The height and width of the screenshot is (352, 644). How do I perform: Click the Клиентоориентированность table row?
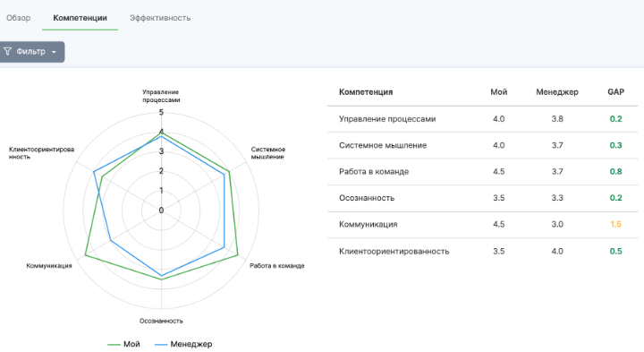point(483,252)
